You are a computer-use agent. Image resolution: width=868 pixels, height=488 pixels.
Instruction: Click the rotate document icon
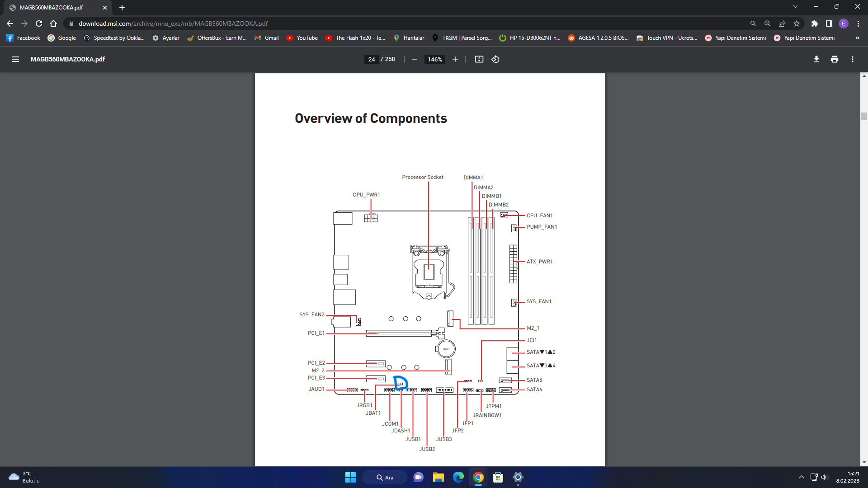(496, 59)
